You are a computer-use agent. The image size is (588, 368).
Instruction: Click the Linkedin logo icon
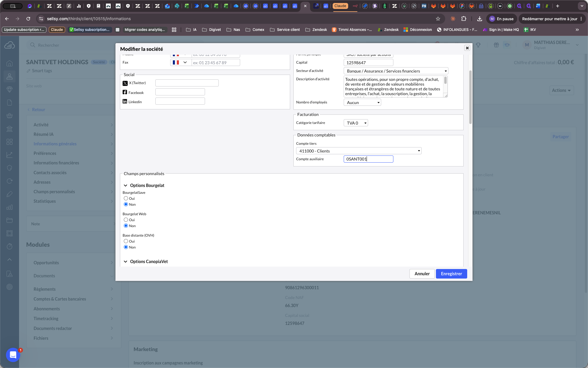[x=125, y=102]
